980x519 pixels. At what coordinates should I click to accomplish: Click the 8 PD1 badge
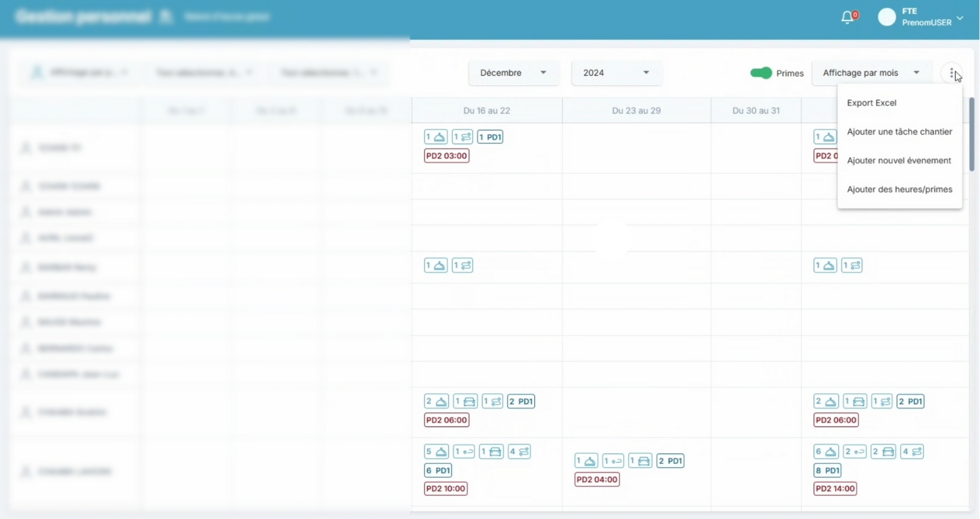coord(827,470)
